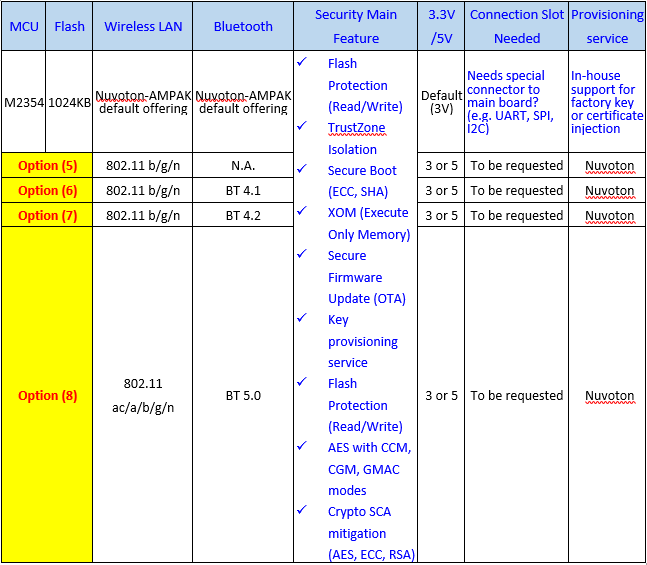This screenshot has height=565, width=647.
Task: Click the N.A. Bluetooth cell
Action: point(243,165)
